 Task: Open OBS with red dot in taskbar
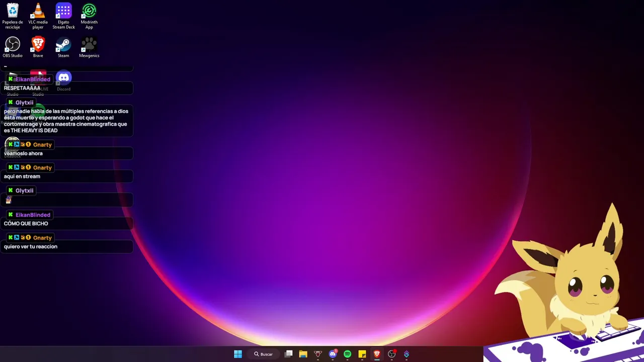[392, 354]
